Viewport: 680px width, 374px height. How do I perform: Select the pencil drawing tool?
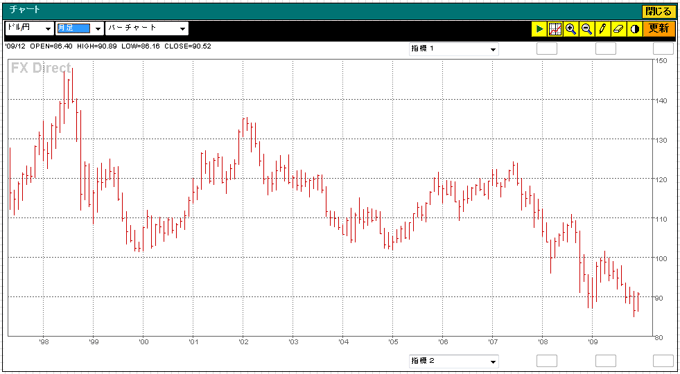coord(602,29)
